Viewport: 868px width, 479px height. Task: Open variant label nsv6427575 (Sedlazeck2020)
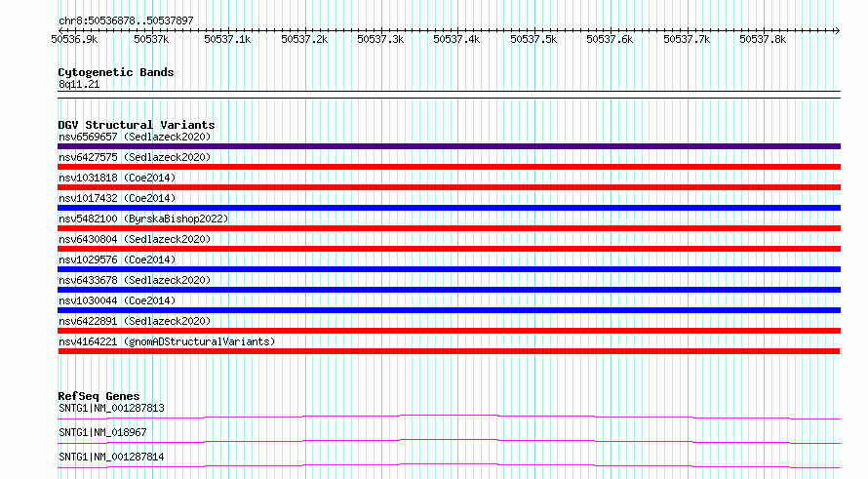135,157
